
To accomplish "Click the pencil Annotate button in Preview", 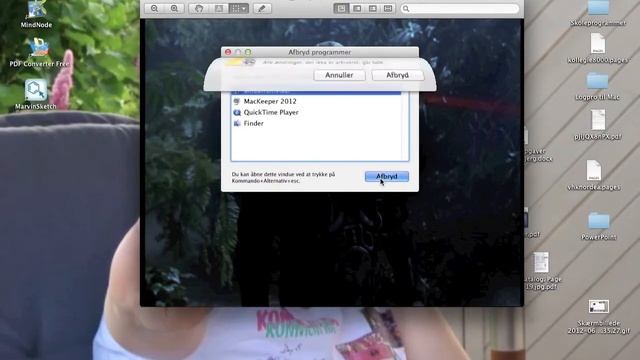I will (x=262, y=8).
